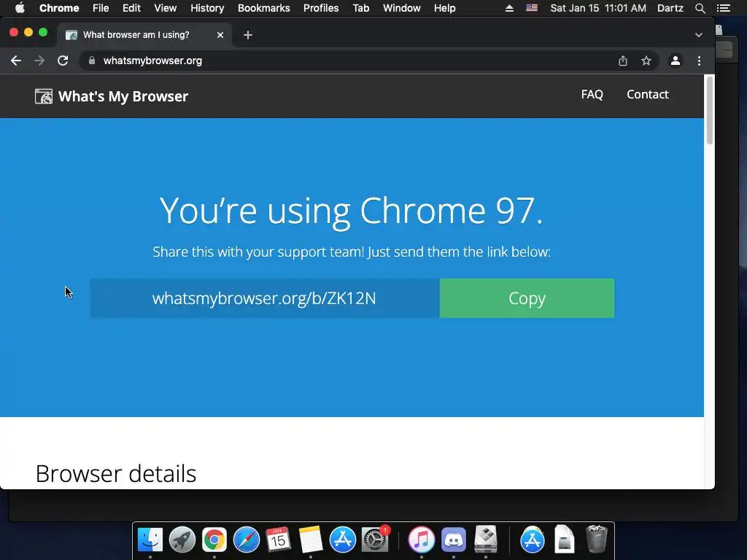Open Safari from the Dock

(x=247, y=540)
